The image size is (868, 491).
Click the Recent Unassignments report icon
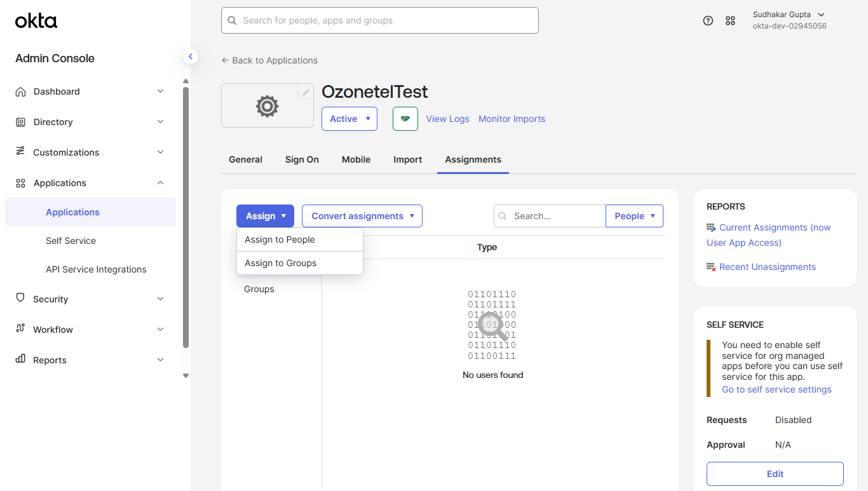coord(711,267)
